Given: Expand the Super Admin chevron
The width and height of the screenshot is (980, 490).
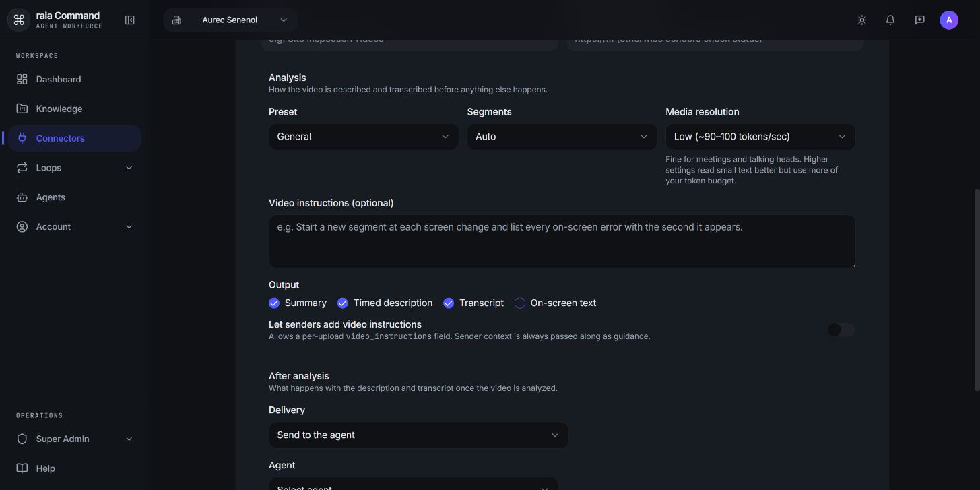Looking at the screenshot, I should pos(129,439).
